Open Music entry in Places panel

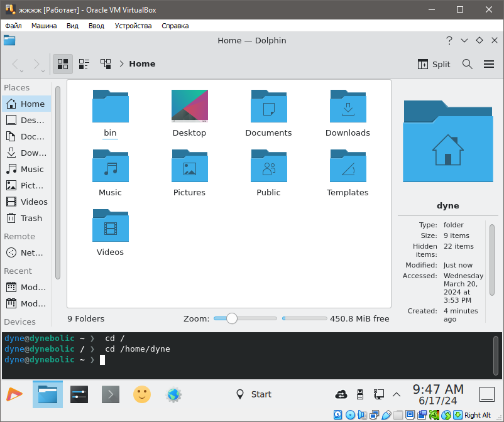(26, 170)
